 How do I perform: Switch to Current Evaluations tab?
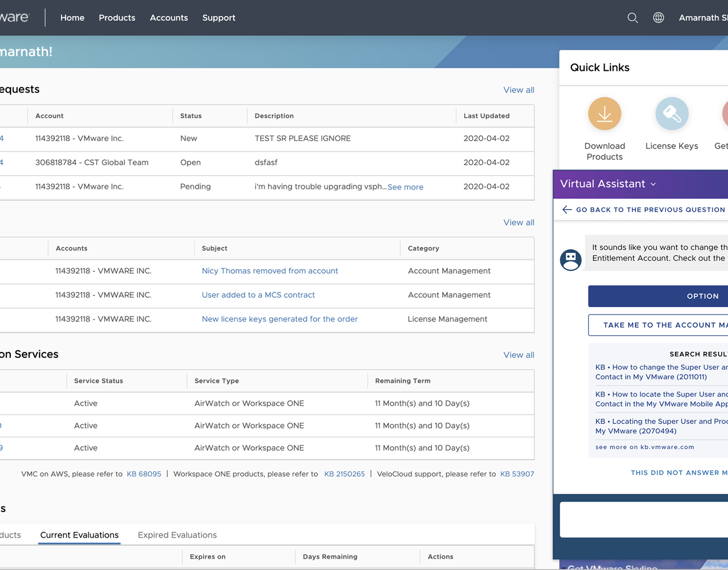coord(79,535)
